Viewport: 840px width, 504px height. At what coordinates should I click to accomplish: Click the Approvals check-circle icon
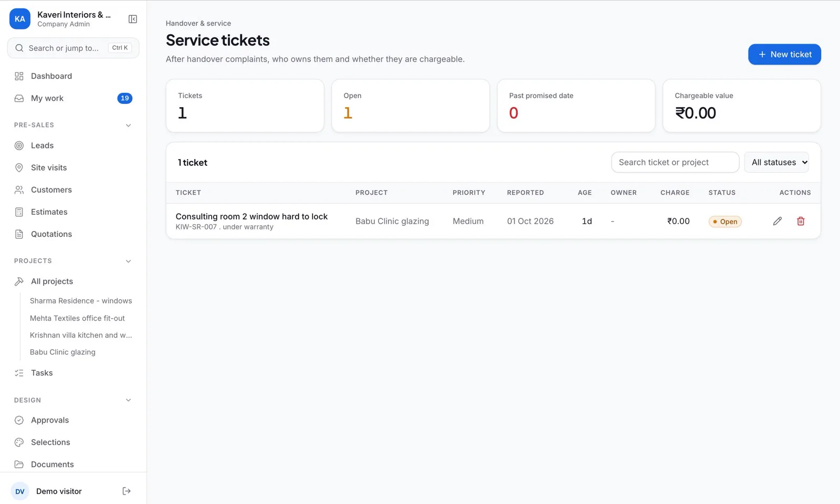pos(19,420)
